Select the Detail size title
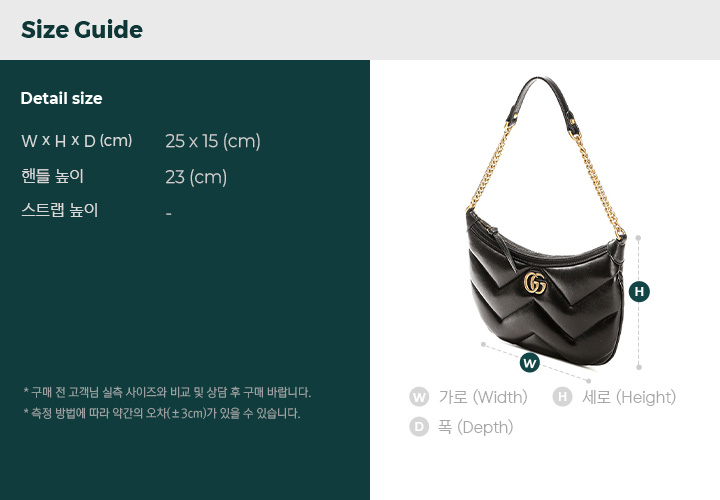This screenshot has height=500, width=720. [x=62, y=98]
